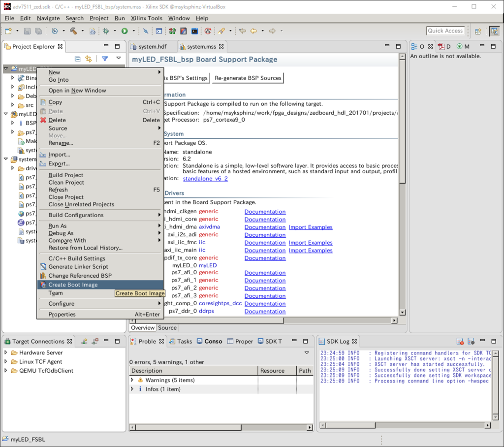The image size is (504, 447).
Task: Click second icon in Target Connections toolbar
Action: [95, 341]
